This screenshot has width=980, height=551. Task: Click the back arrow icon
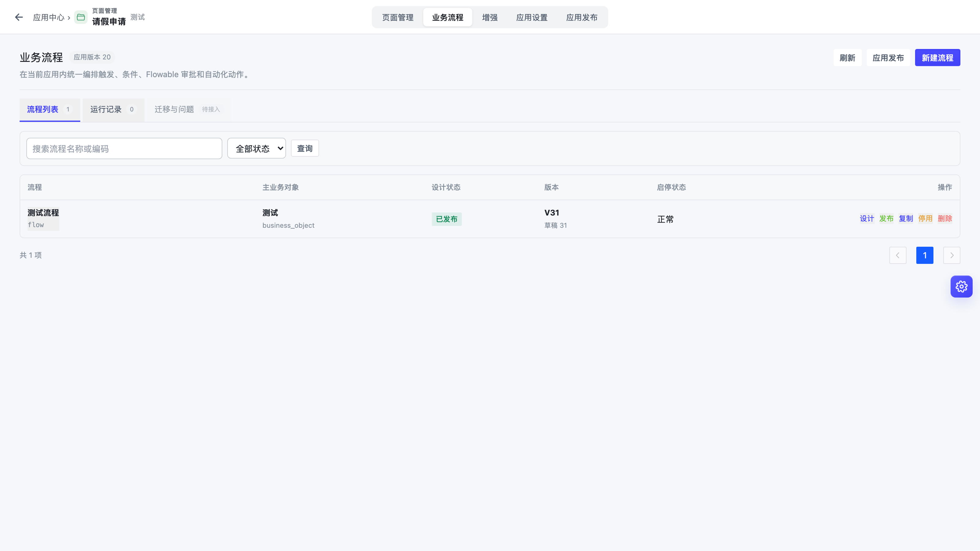click(x=19, y=17)
